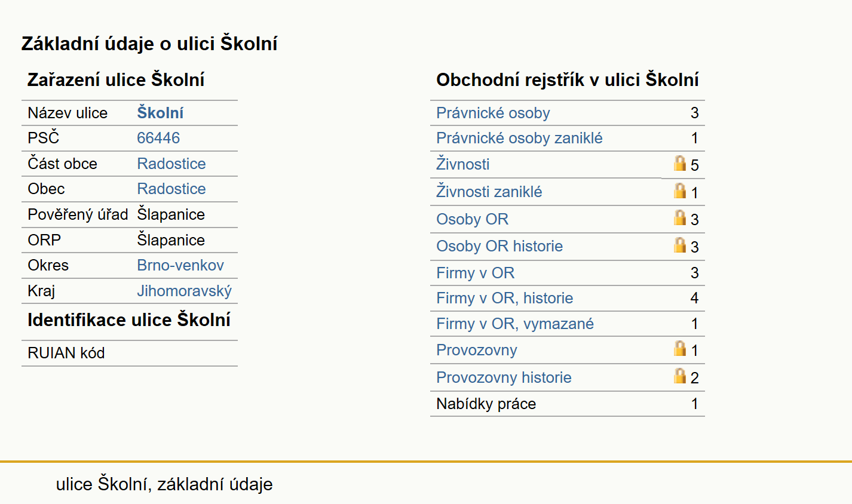Open the Právnické osoby zaniklé link
This screenshot has width=852, height=504.
(519, 138)
